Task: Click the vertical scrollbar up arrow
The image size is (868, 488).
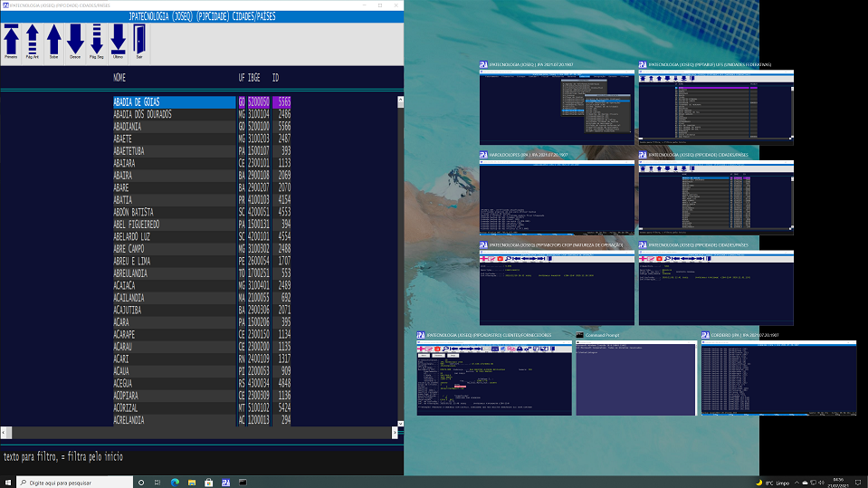Action: click(400, 100)
